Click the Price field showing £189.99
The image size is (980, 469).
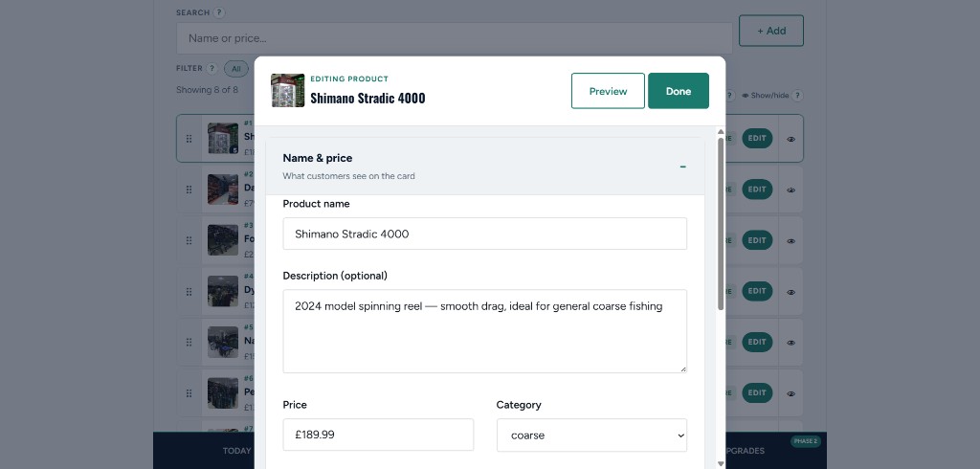(378, 435)
